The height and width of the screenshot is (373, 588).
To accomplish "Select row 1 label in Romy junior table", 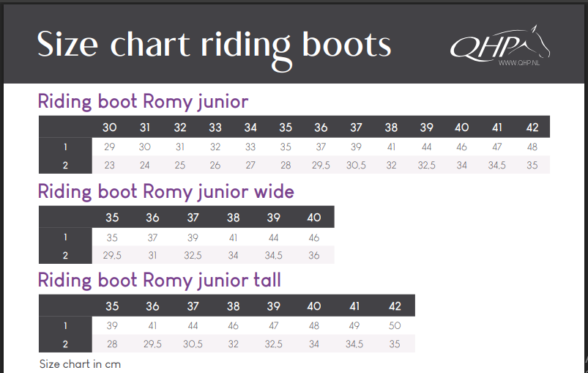I will pos(65,147).
